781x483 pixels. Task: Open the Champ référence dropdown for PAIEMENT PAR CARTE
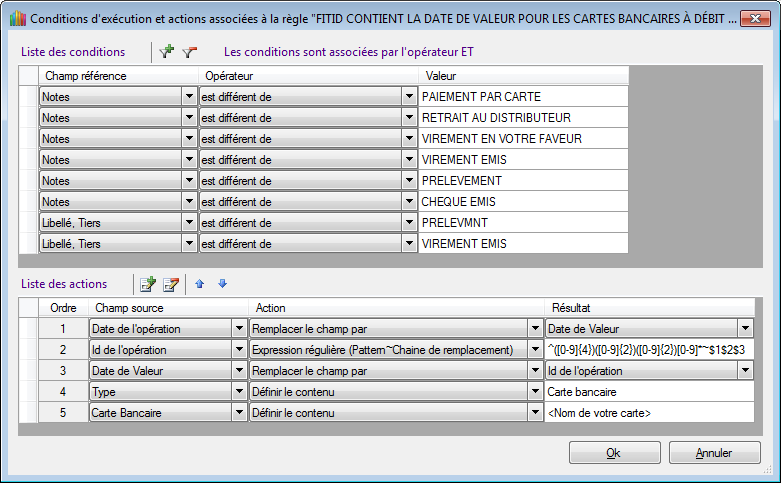(x=189, y=97)
